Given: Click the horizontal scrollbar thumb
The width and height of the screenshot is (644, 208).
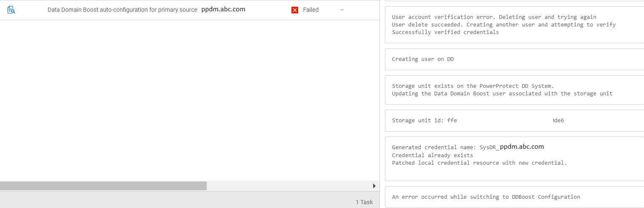Looking at the screenshot, I should click(103, 186).
